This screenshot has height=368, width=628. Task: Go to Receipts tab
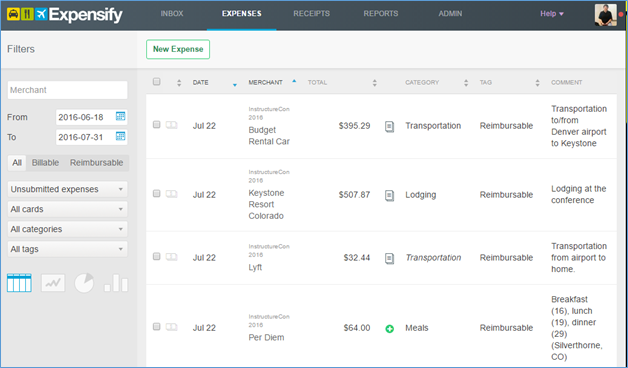pos(312,14)
